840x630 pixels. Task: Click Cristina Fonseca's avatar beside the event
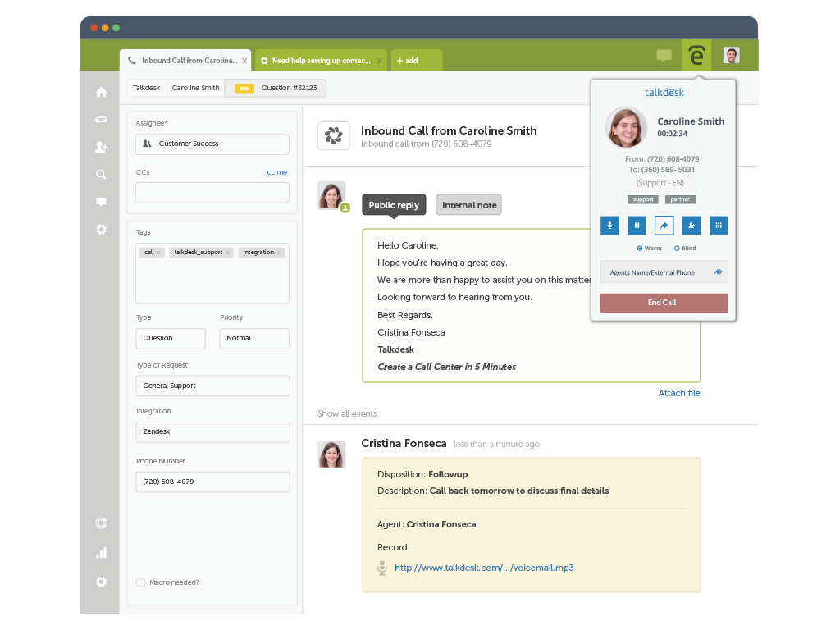(x=331, y=454)
